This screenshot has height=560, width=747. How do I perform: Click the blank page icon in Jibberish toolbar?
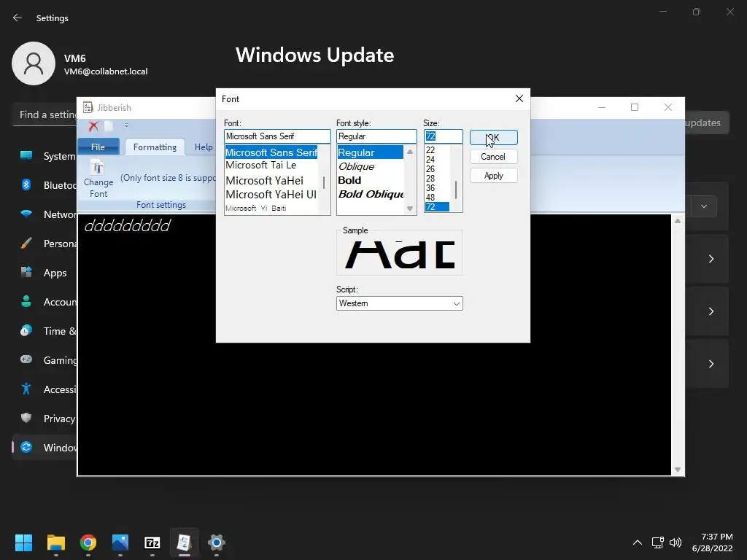[109, 125]
